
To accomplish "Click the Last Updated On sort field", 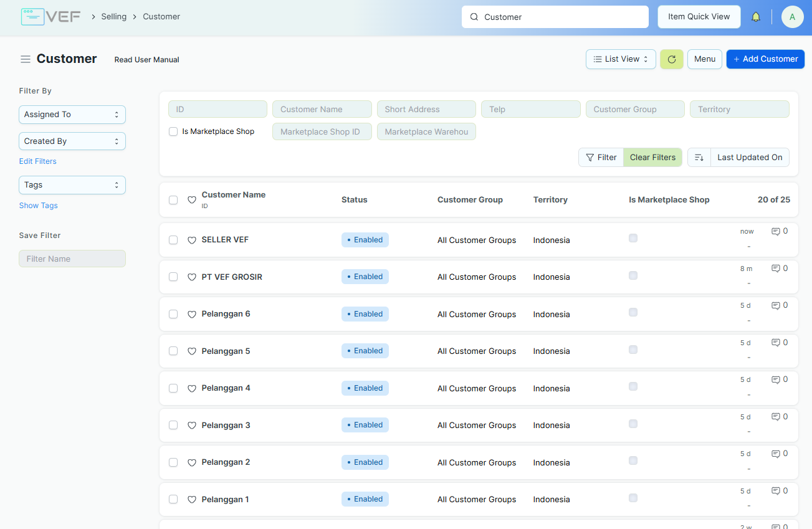I will coord(750,158).
